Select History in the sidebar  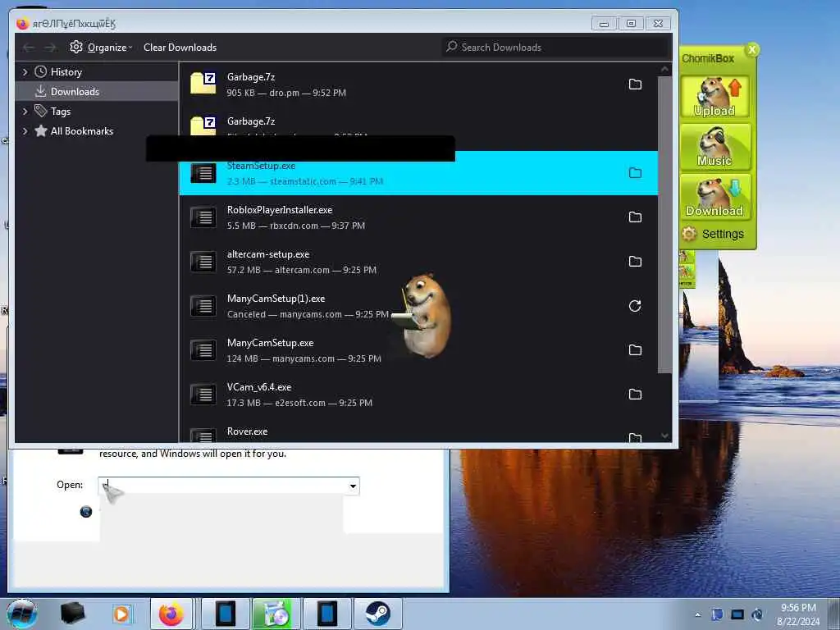tap(97, 72)
